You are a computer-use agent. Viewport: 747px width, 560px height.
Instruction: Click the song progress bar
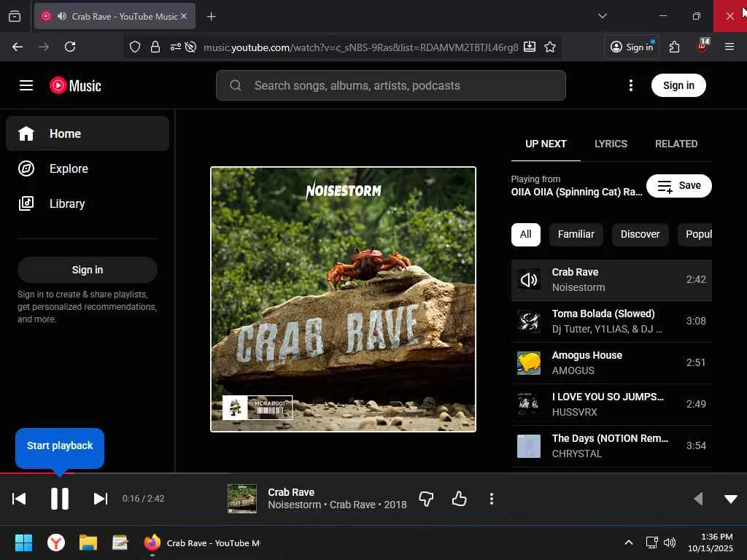pos(373,473)
